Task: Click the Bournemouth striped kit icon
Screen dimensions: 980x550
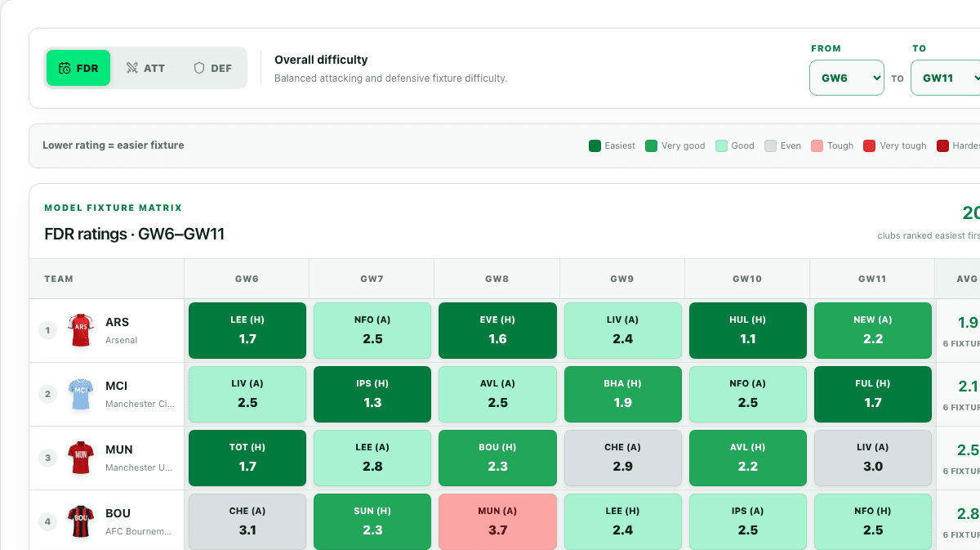Action: click(x=80, y=521)
